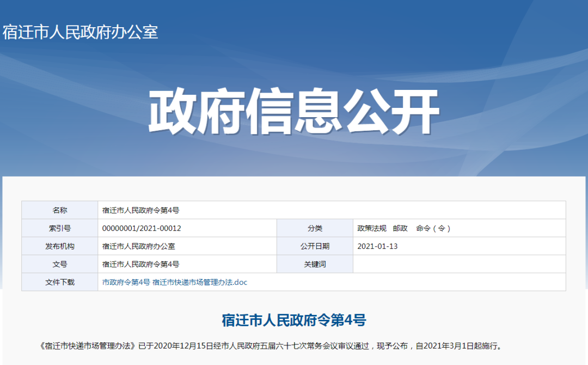Select the 发布机构 label cell
This screenshot has width=588, height=365.
(60, 246)
